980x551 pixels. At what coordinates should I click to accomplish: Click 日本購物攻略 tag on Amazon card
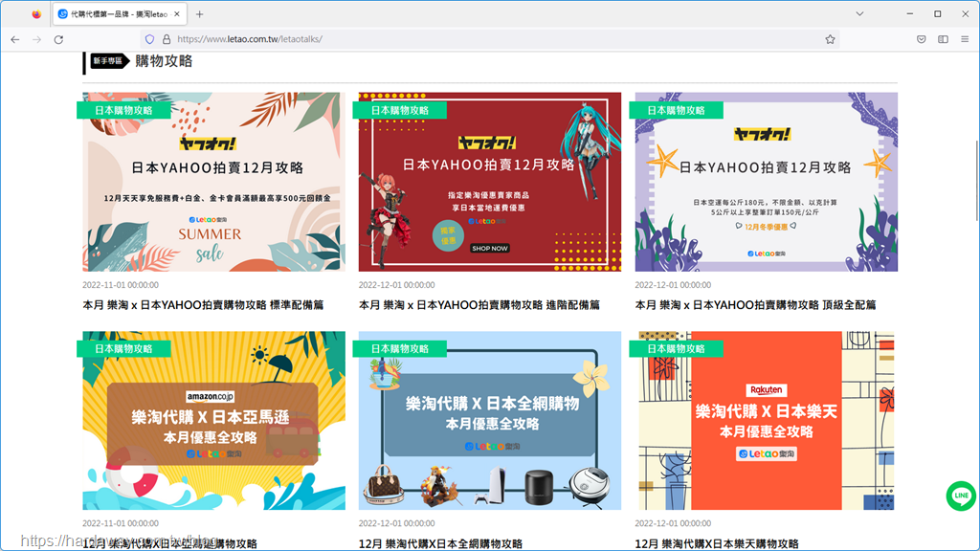pos(123,348)
